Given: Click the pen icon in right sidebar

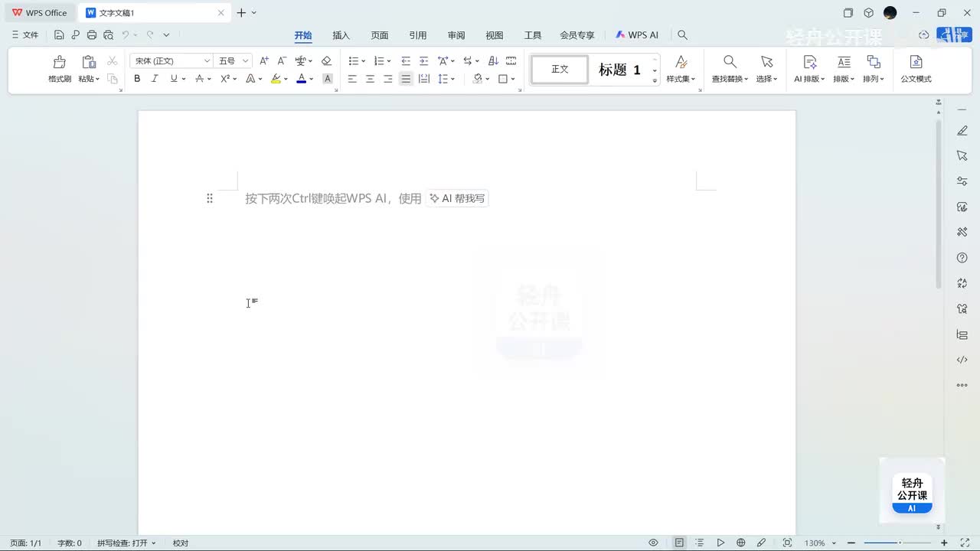Looking at the screenshot, I should pos(962,131).
